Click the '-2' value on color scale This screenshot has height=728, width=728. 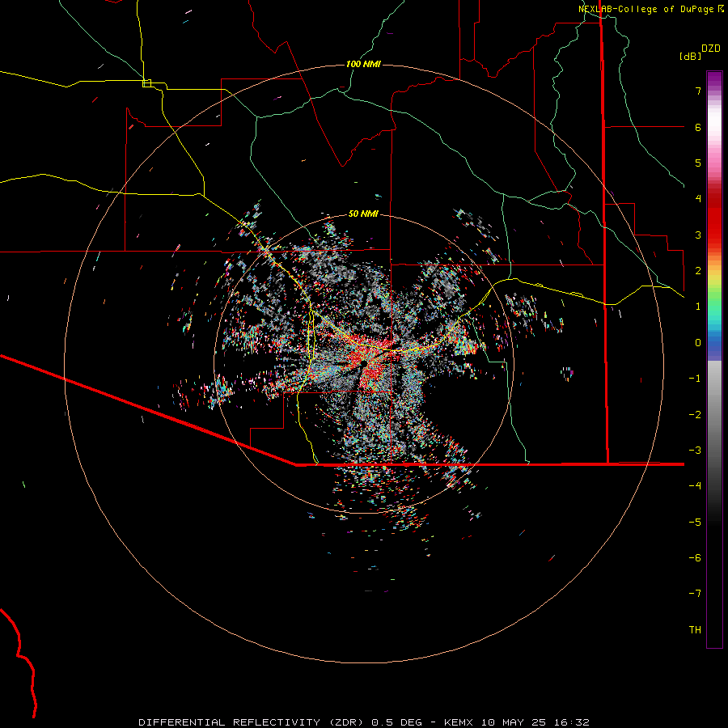coord(695,415)
